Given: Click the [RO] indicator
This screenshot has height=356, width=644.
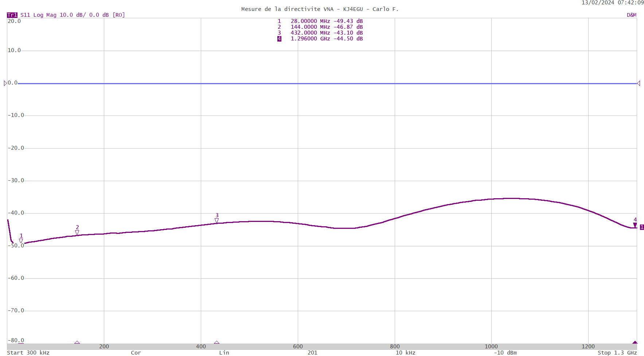Looking at the screenshot, I should [119, 15].
